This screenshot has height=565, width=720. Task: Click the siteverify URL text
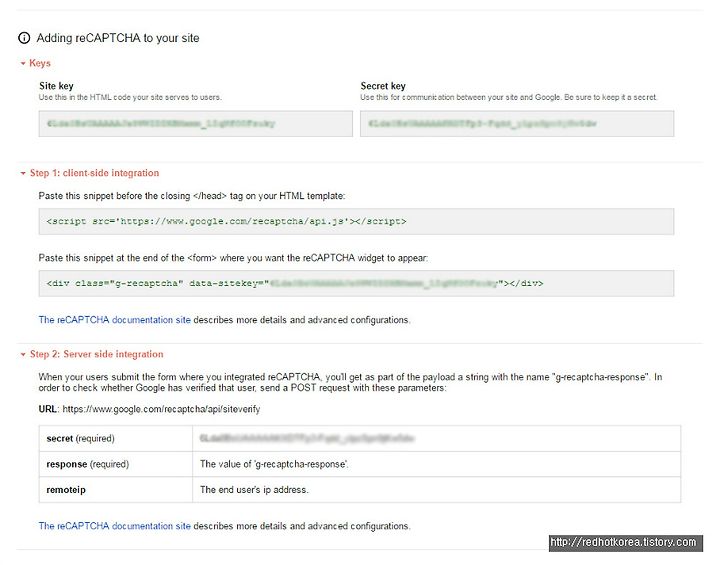(x=161, y=409)
